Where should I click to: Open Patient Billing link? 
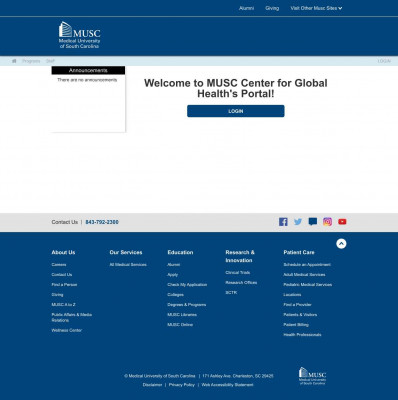coord(296,325)
